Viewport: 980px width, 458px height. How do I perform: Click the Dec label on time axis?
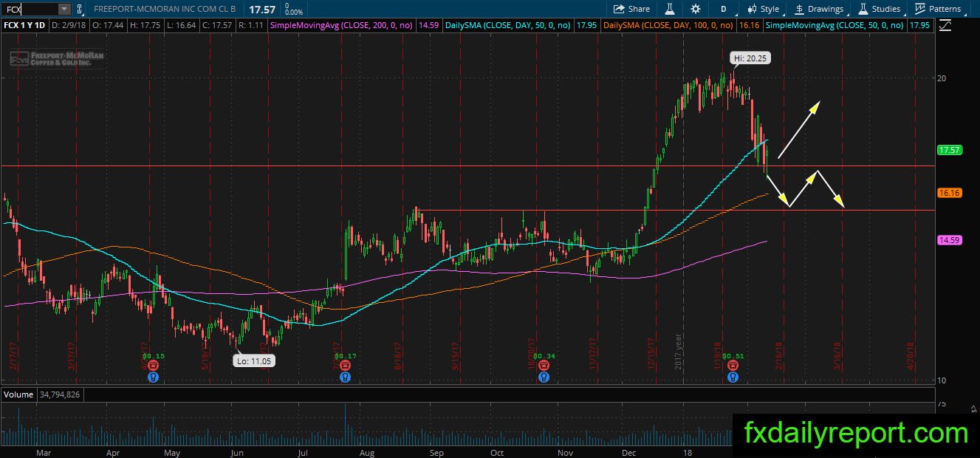tap(630, 451)
